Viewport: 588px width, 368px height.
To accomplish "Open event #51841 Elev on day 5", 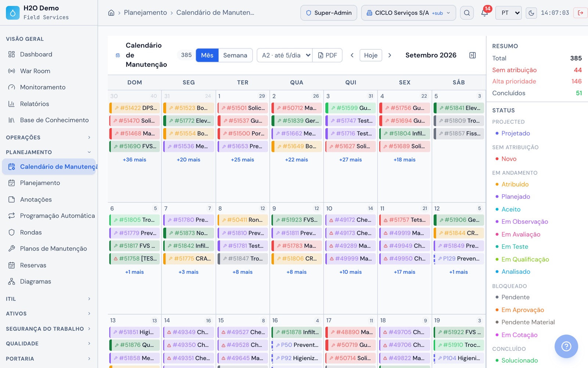I will [x=459, y=108].
